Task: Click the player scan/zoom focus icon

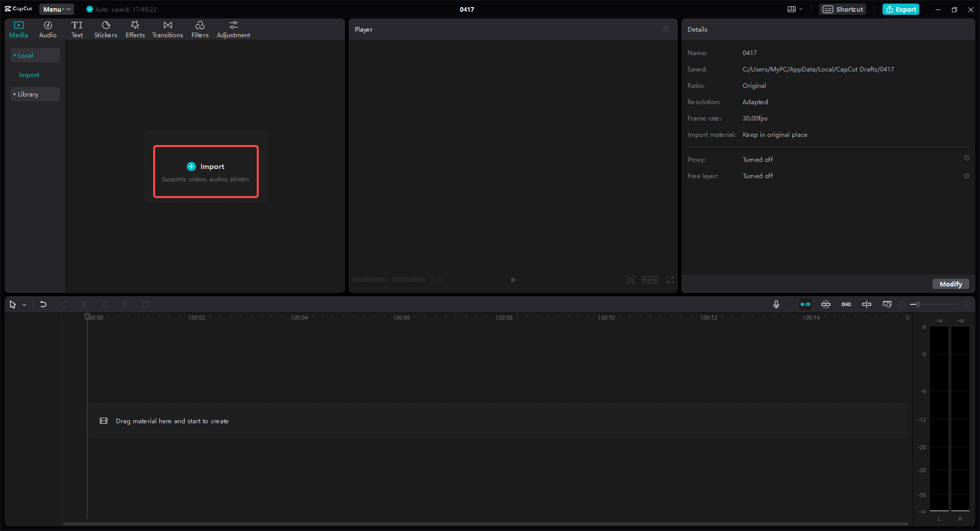Action: pos(631,280)
